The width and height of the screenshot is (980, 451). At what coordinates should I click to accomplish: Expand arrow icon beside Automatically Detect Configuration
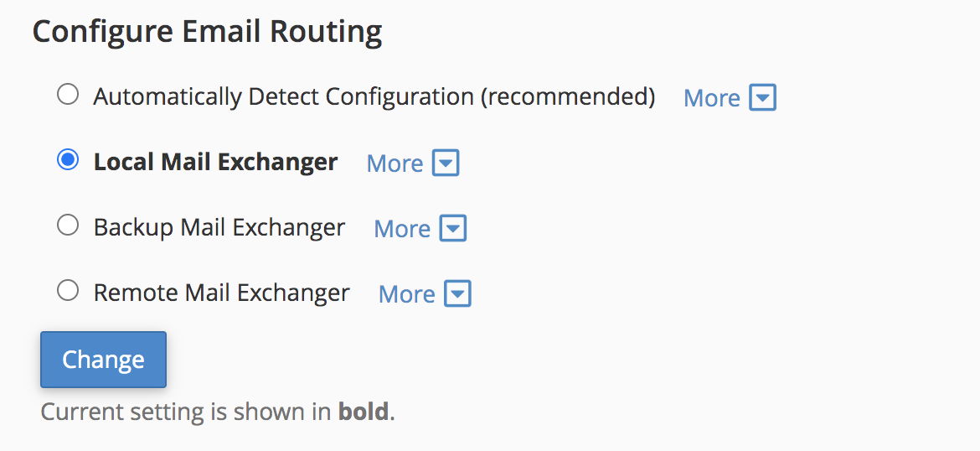point(762,97)
